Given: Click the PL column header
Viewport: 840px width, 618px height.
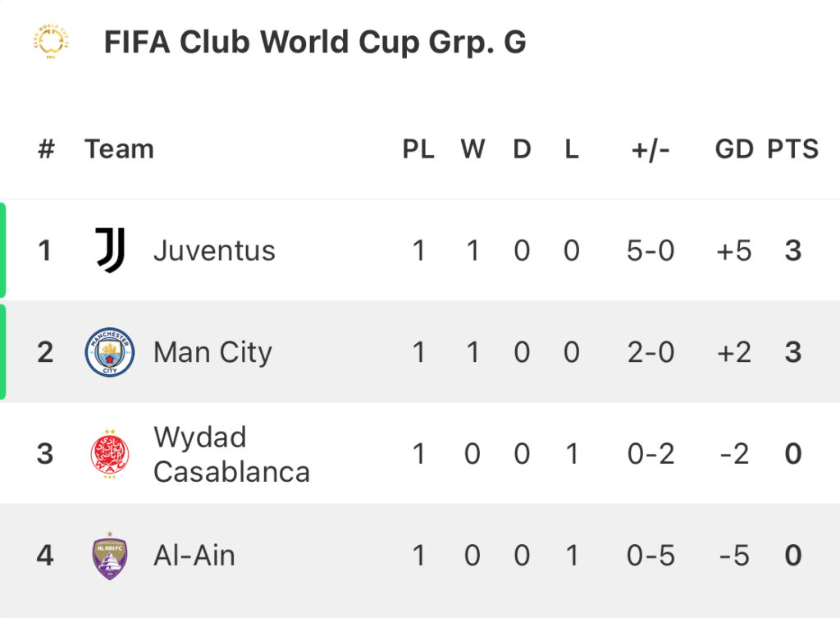Looking at the screenshot, I should 418,149.
